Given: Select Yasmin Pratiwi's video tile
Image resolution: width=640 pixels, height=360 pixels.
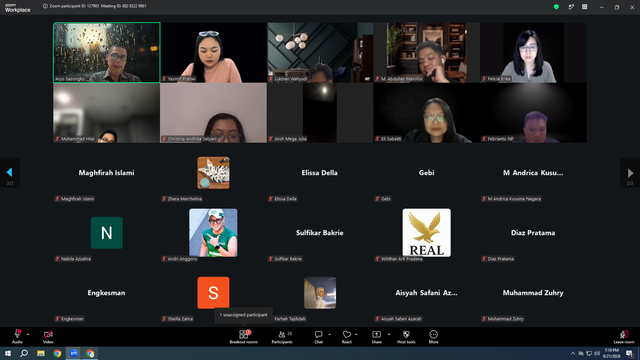Looking at the screenshot, I should click(213, 53).
